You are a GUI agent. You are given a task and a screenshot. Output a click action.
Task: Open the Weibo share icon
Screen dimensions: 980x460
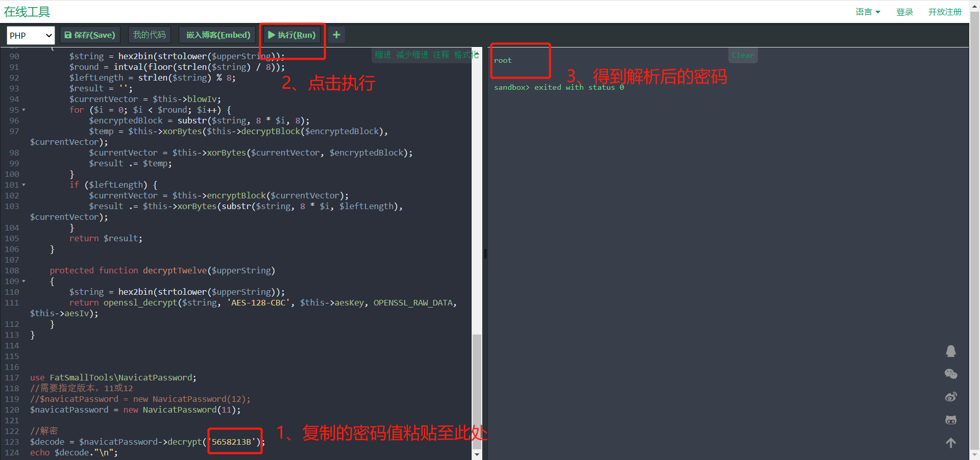(950, 397)
